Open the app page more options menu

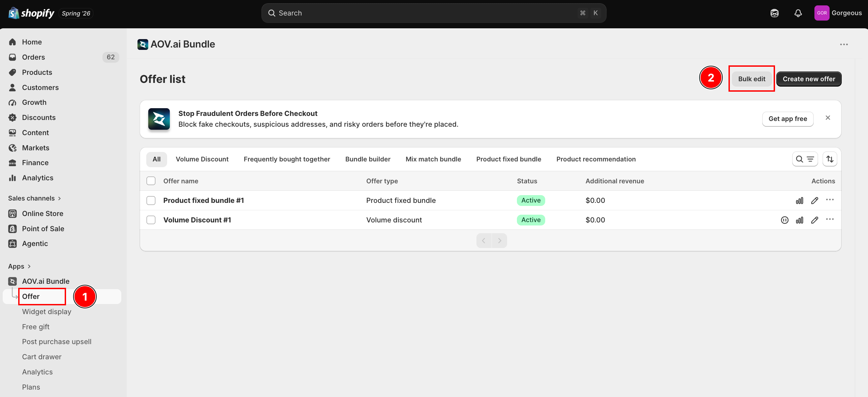pos(844,44)
